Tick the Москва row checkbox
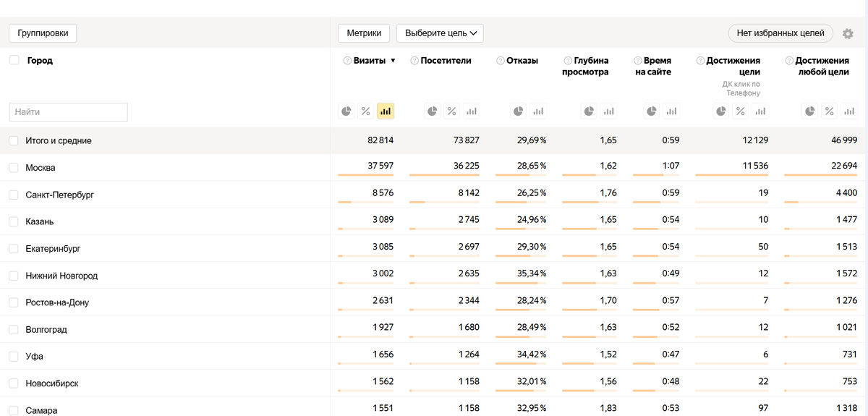The height and width of the screenshot is (416, 868). (14, 168)
